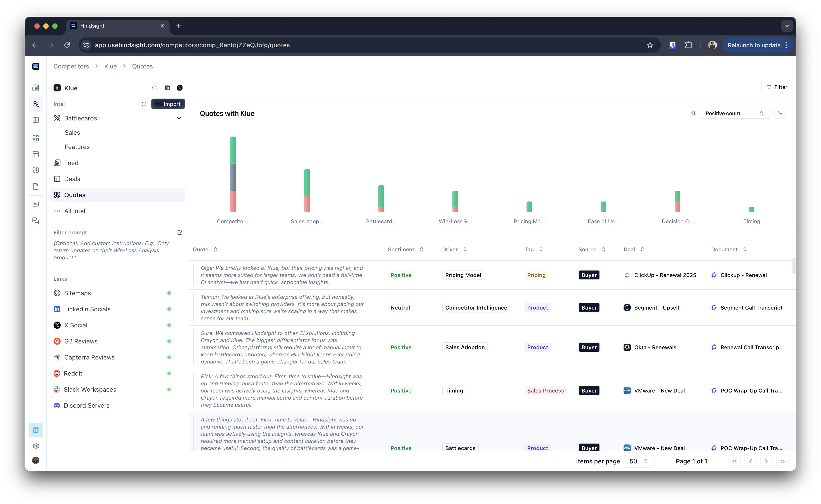Open Items per page dropdown
The height and width of the screenshot is (504, 821).
click(639, 461)
